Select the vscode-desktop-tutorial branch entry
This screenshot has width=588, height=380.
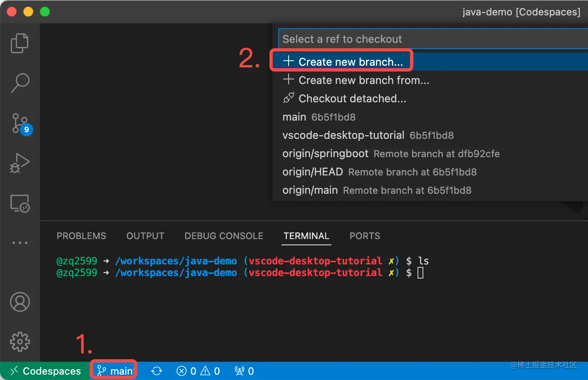tap(430, 135)
